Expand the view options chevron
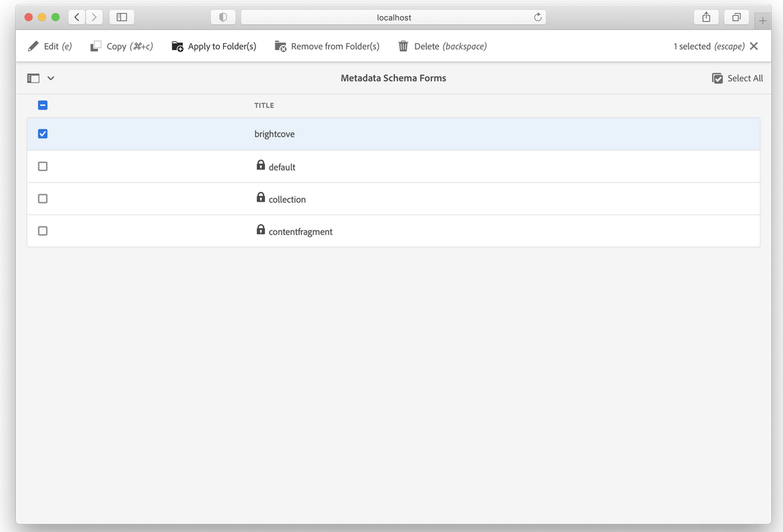The height and width of the screenshot is (532, 783). tap(51, 78)
